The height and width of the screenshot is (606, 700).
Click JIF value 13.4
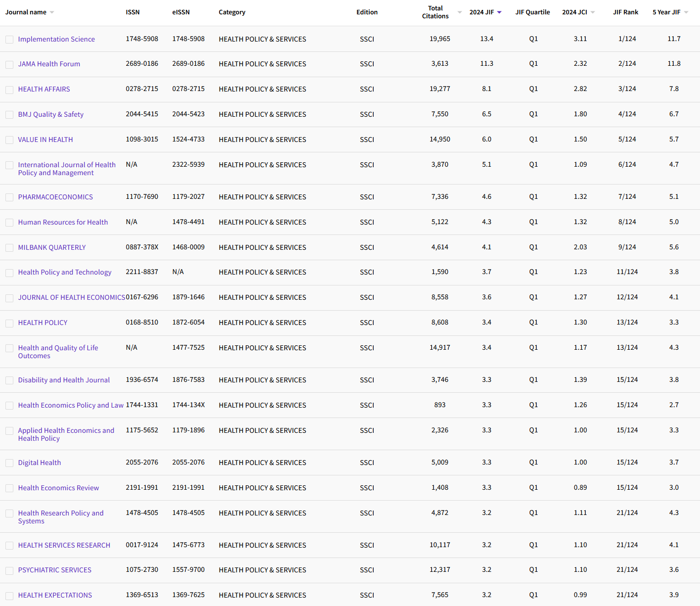click(486, 39)
